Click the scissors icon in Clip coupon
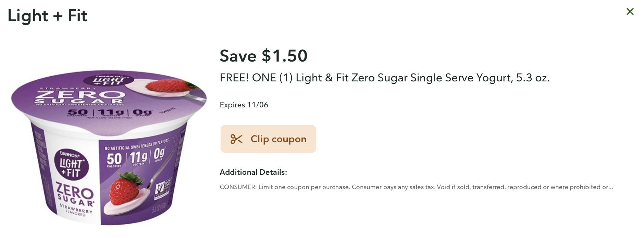644x238 pixels. (236, 139)
